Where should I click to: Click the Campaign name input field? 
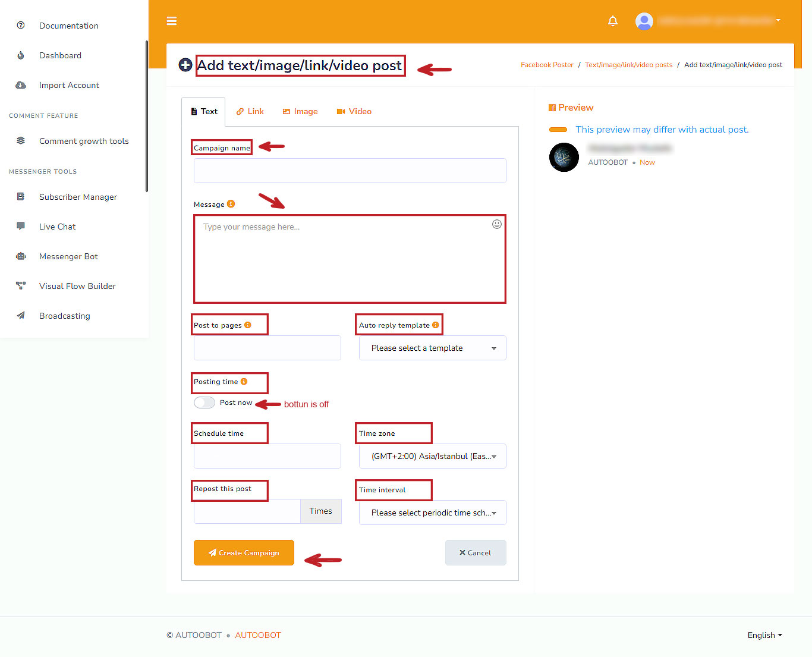[x=350, y=171]
